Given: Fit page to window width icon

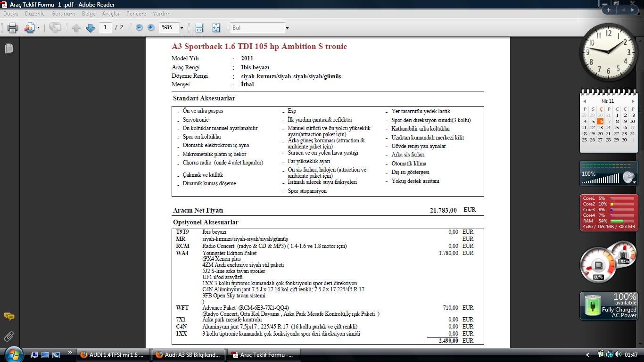Looking at the screenshot, I should coord(199,28).
